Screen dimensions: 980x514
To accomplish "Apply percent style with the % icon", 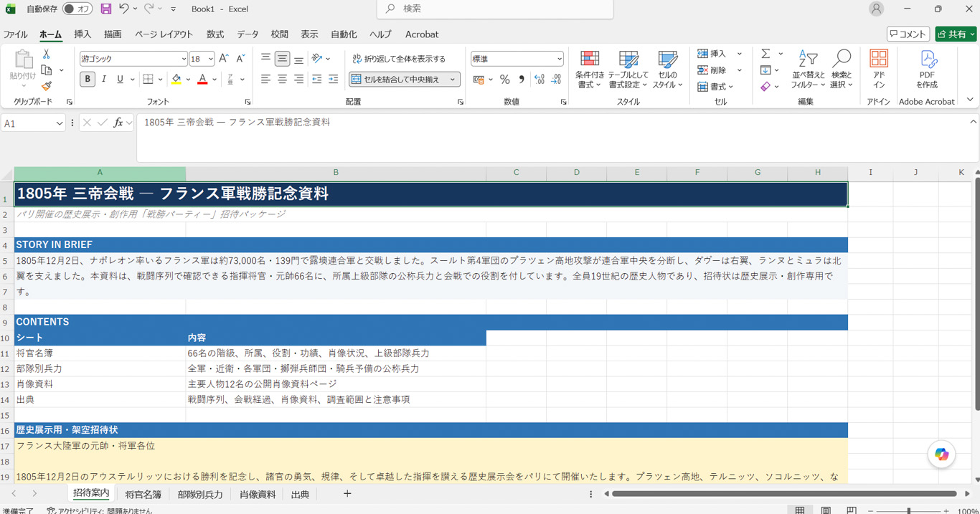I will coord(504,80).
